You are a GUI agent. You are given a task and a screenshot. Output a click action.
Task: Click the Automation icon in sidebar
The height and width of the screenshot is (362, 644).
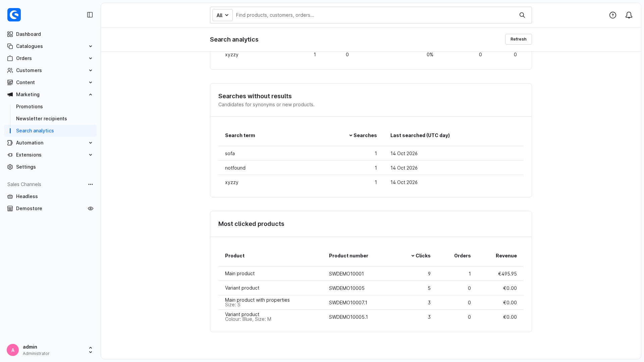(x=10, y=143)
